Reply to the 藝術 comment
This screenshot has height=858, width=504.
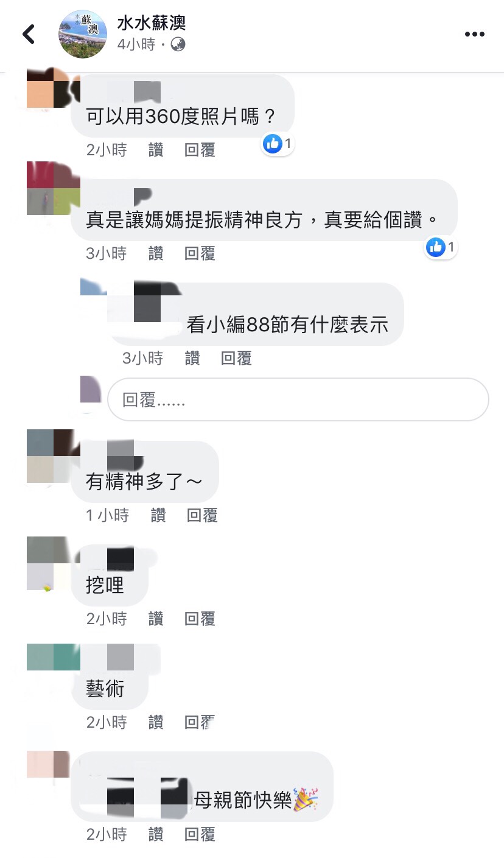tap(200, 722)
